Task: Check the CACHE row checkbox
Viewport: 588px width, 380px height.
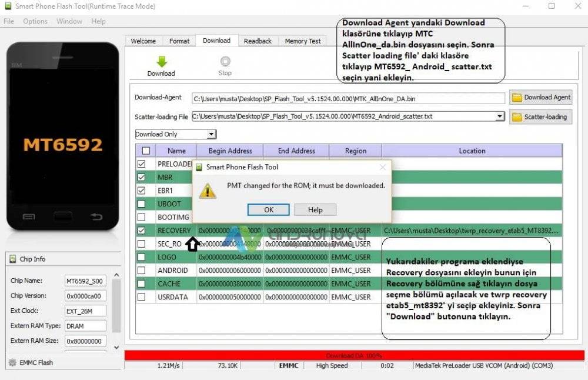Action: (x=141, y=284)
